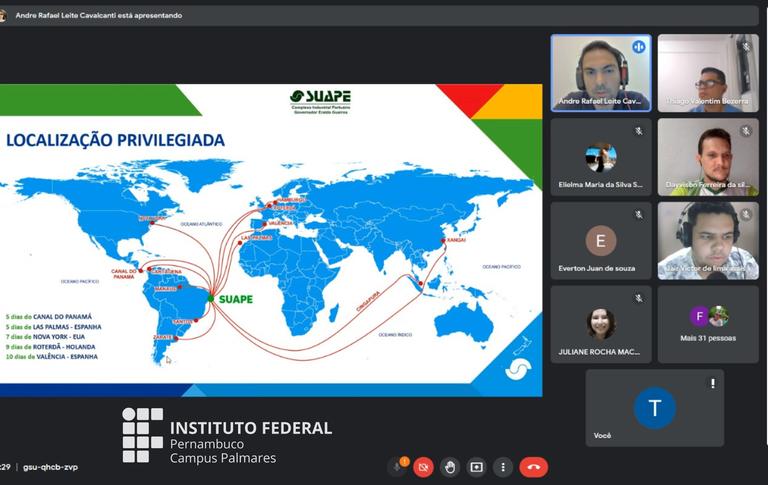Select Jair Victor de Lima's video tile
768x485 pixels.
(708, 241)
